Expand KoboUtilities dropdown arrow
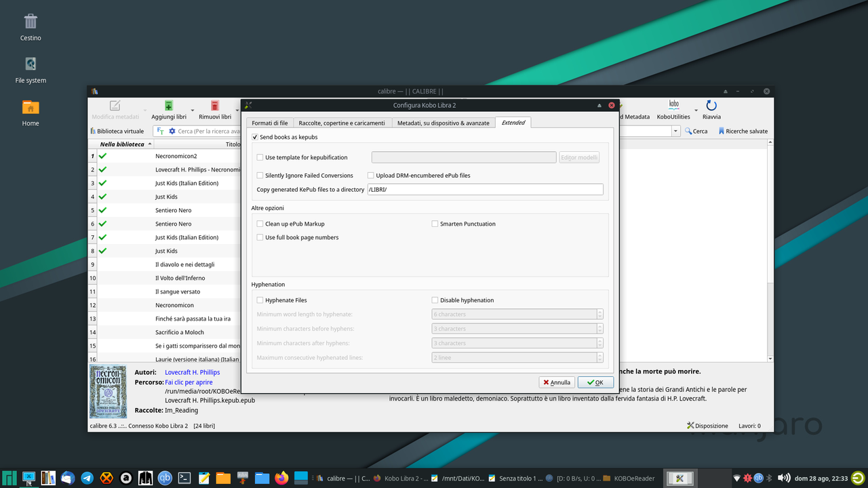Viewport: 868px width, 488px height. [x=696, y=110]
